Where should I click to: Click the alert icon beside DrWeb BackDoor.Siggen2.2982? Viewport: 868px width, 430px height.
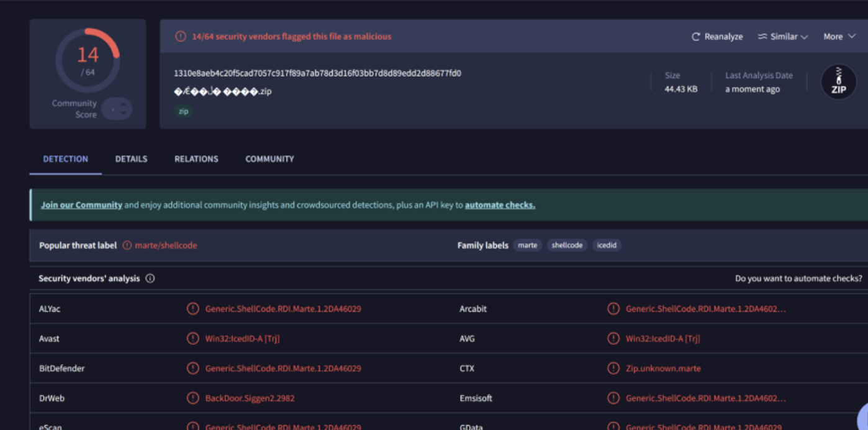pyautogui.click(x=193, y=398)
